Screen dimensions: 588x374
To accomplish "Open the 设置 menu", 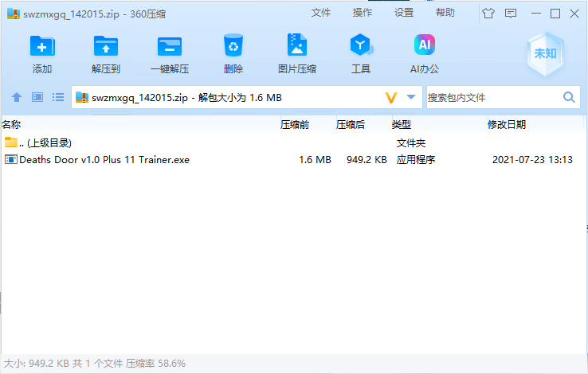I will [x=404, y=13].
